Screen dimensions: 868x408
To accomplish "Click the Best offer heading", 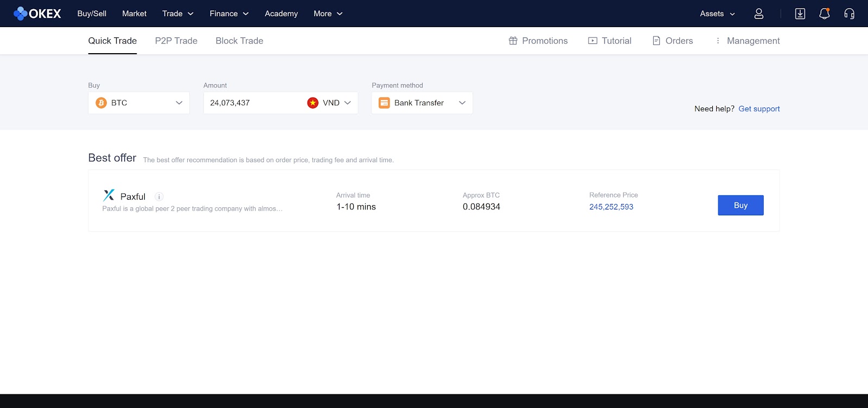I will point(112,158).
